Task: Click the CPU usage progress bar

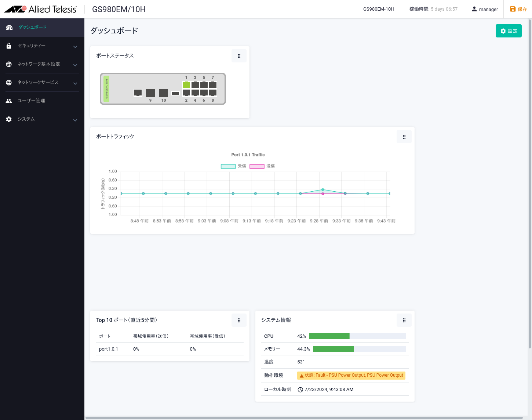Action: click(x=357, y=336)
